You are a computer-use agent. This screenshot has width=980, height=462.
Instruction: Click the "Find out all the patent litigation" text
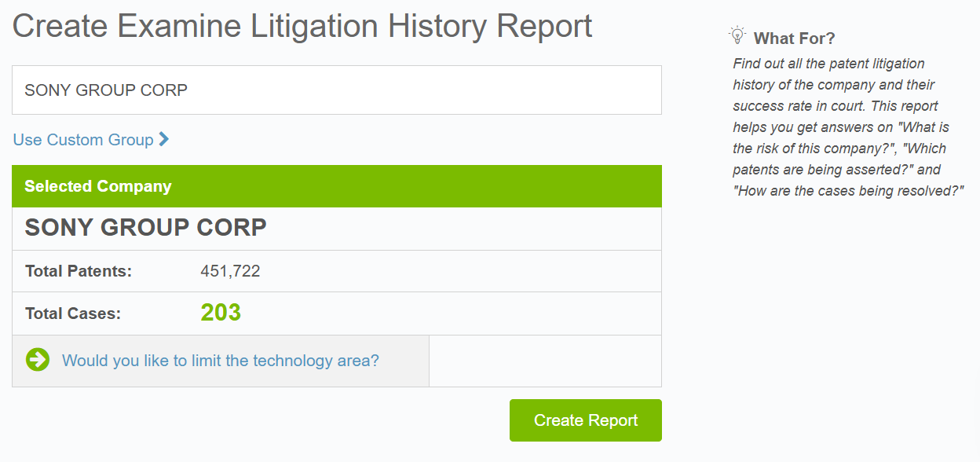pos(828,64)
